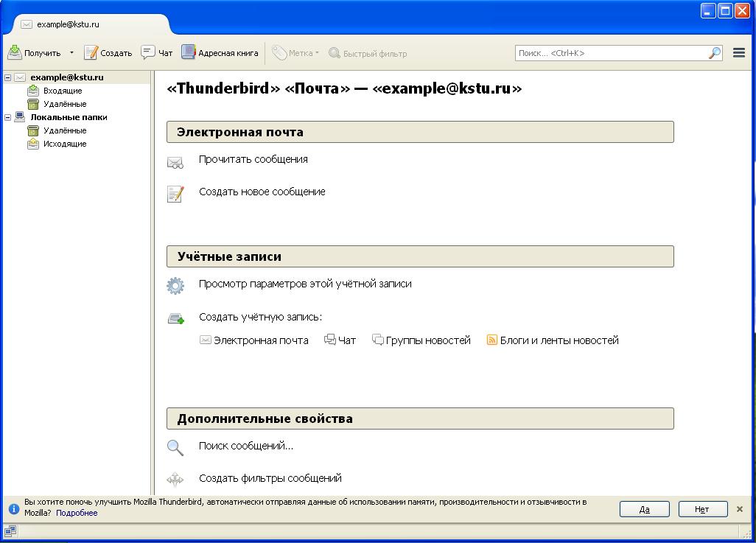Open the hamburger application menu
The height and width of the screenshot is (543, 756).
coord(738,53)
